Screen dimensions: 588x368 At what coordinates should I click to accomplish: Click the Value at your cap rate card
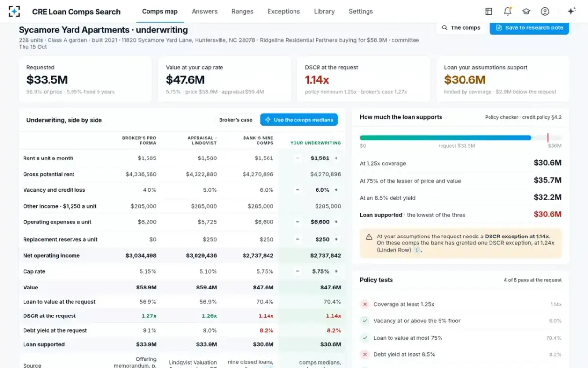224,79
